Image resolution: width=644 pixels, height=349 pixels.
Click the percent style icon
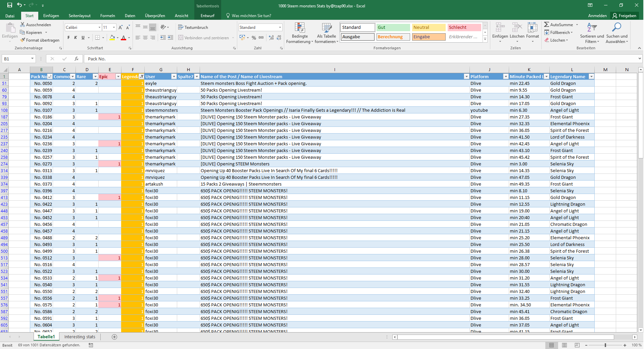click(x=254, y=38)
